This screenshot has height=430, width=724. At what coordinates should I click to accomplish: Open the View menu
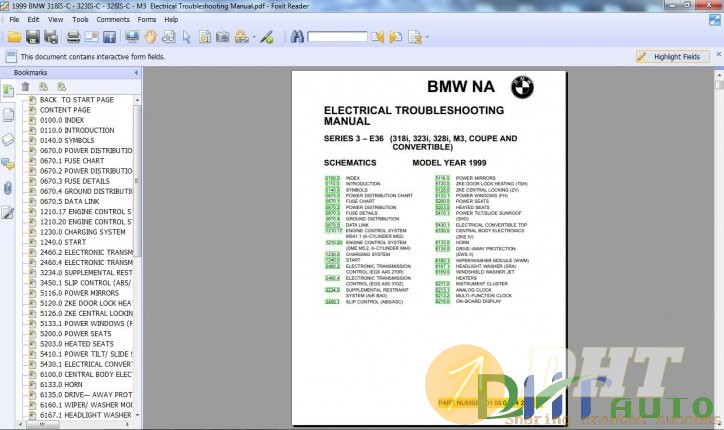coord(55,19)
